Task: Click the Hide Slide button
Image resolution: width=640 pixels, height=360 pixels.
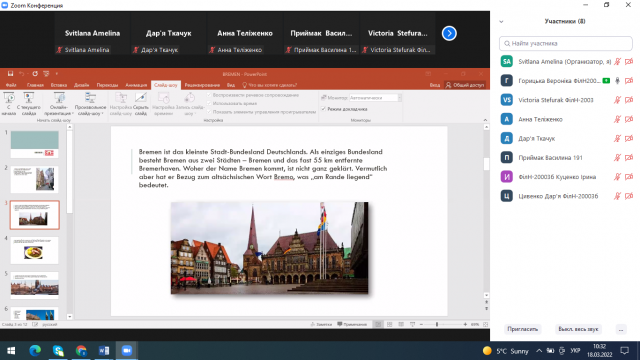Action: point(141,104)
